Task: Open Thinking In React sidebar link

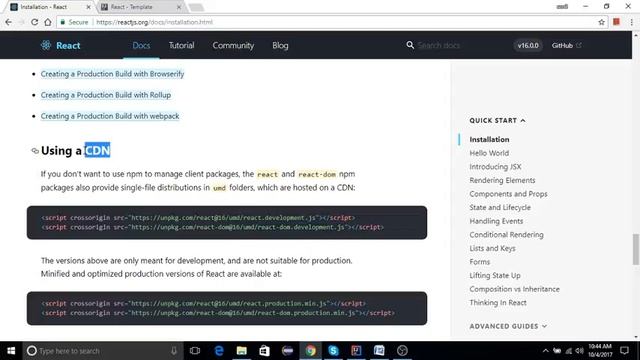Action: [x=498, y=302]
